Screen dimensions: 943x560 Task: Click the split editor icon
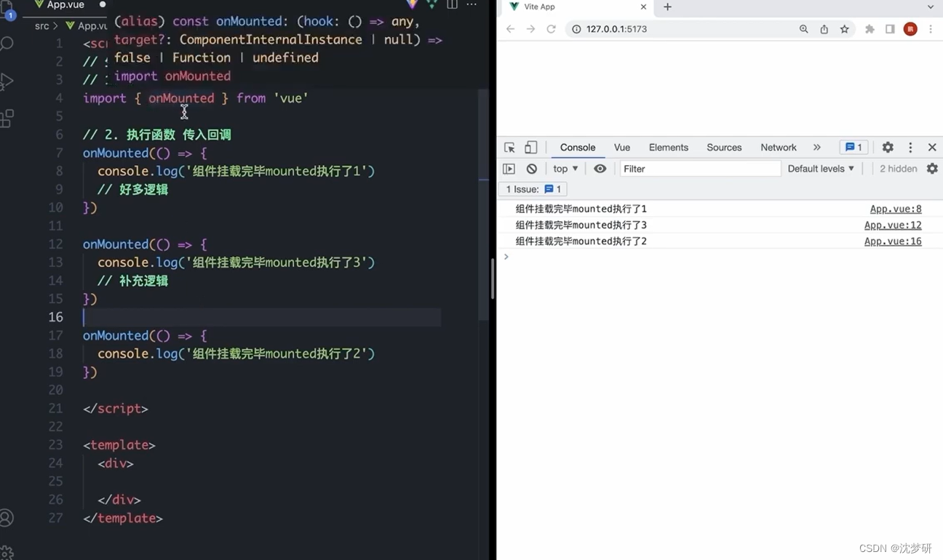coord(452,4)
